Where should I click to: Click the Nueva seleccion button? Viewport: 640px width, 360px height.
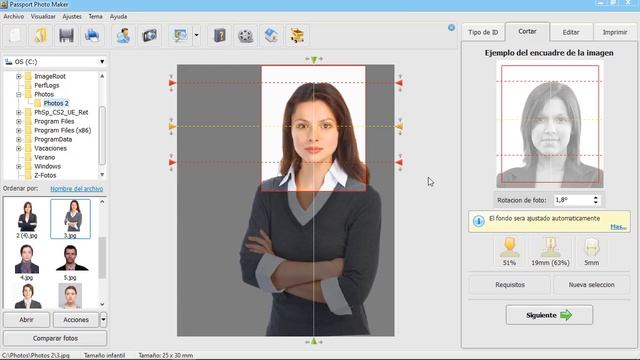coord(591,284)
